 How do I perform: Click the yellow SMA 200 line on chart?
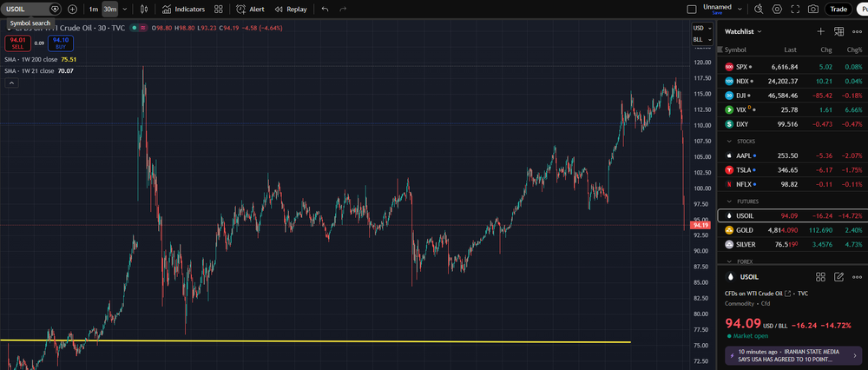(316, 340)
